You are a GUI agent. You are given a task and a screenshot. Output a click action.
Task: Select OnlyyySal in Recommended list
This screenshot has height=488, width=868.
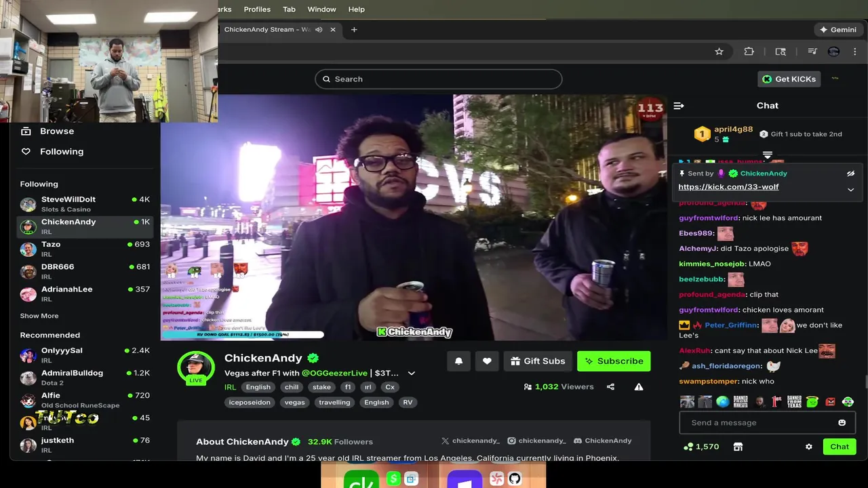pos(85,355)
